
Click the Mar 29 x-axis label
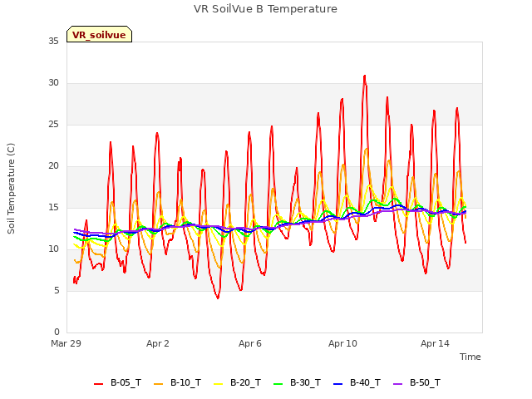tap(66, 343)
